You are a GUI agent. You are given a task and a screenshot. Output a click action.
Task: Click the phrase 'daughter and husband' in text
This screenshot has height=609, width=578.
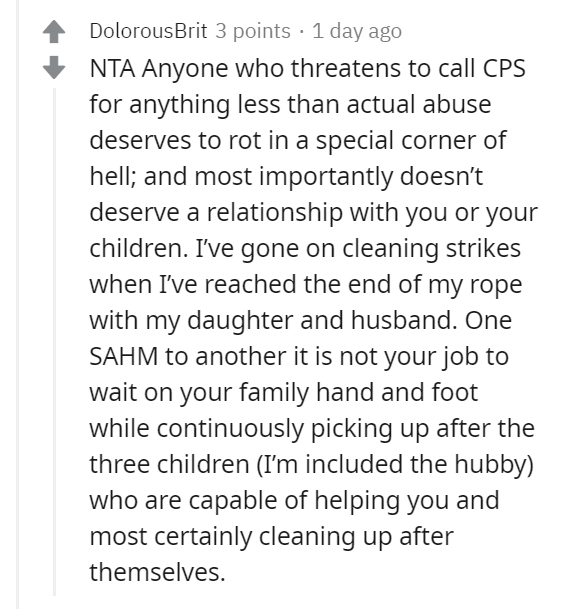322,321
